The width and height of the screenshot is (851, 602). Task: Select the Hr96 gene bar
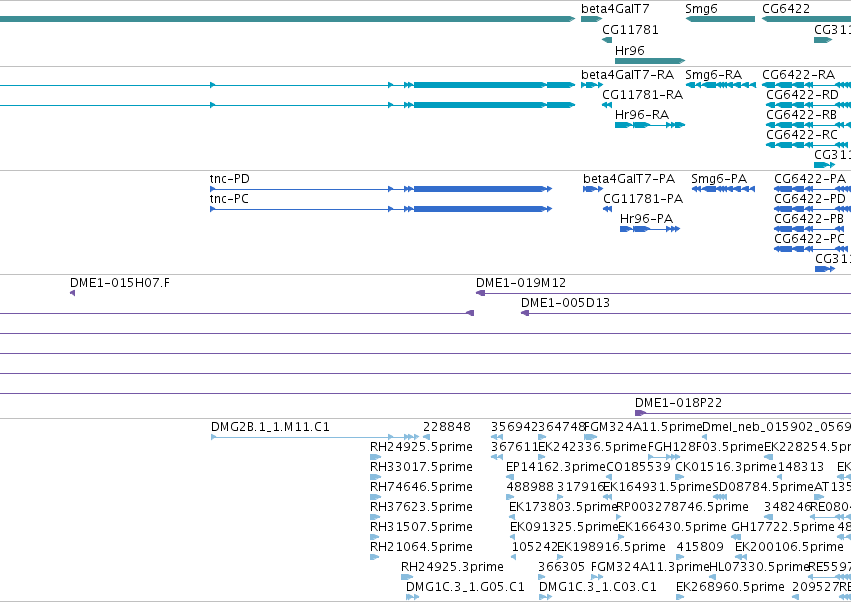pyautogui.click(x=650, y=61)
